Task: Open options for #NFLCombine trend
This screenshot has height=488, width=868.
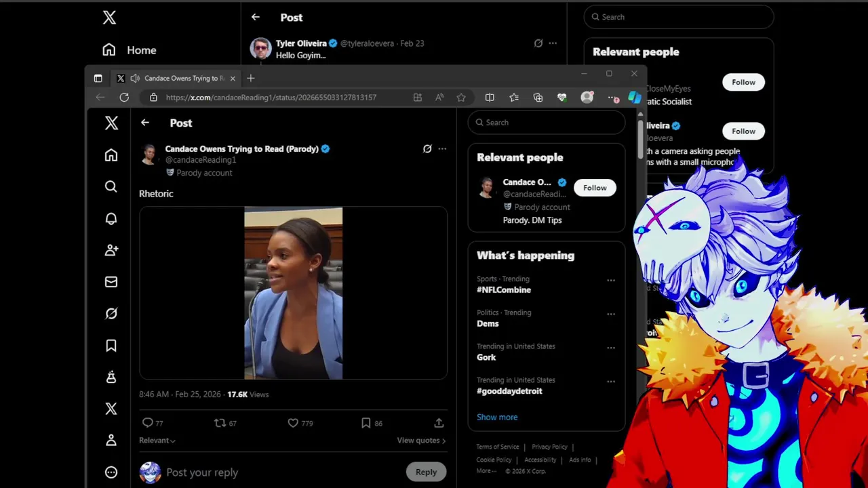Action: (x=611, y=280)
